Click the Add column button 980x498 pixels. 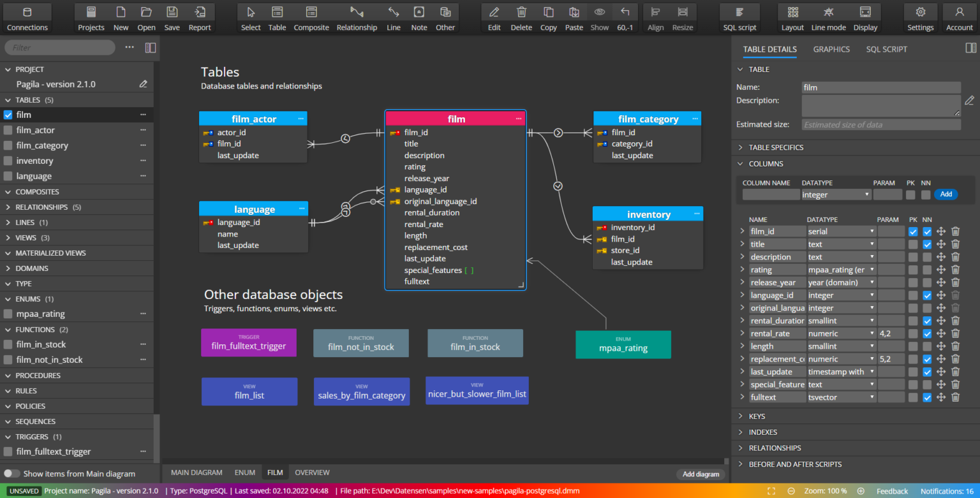[946, 194]
